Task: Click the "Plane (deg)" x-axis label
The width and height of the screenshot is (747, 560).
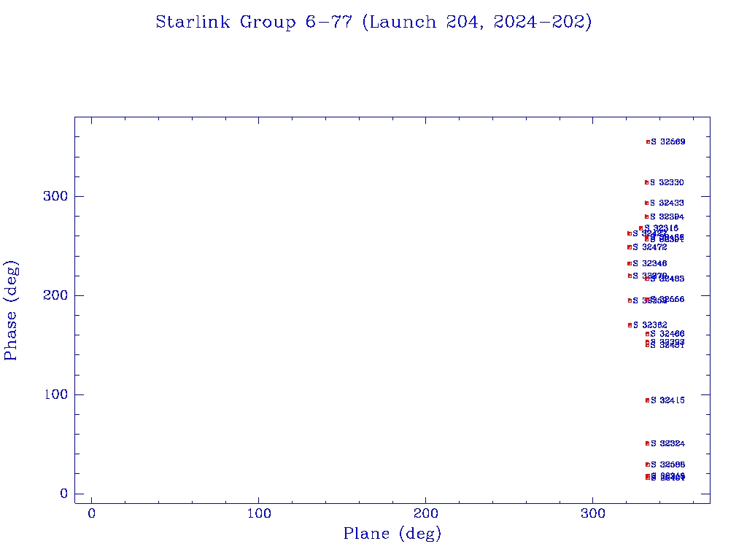Action: (x=392, y=533)
